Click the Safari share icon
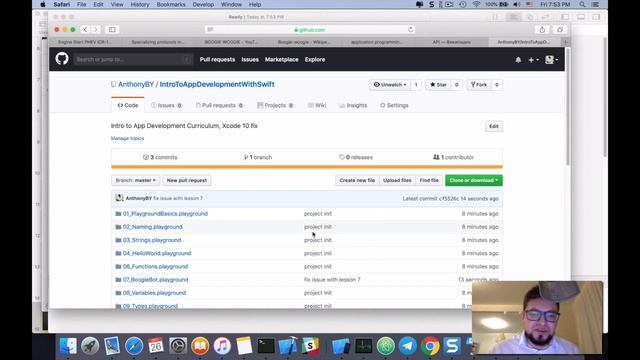Screen dimensions: 640x360 [x=542, y=29]
